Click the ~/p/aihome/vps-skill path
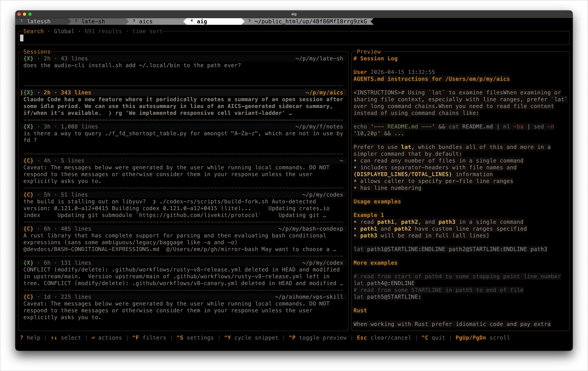This screenshot has width=588, height=371. (x=309, y=297)
